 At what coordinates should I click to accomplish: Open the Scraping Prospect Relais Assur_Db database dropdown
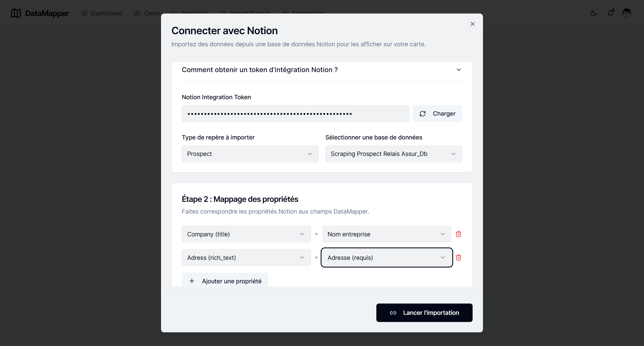point(394,154)
